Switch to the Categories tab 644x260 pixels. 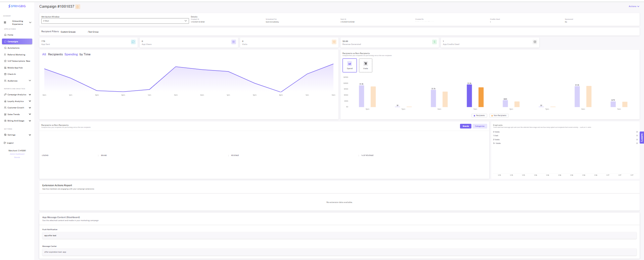480,126
